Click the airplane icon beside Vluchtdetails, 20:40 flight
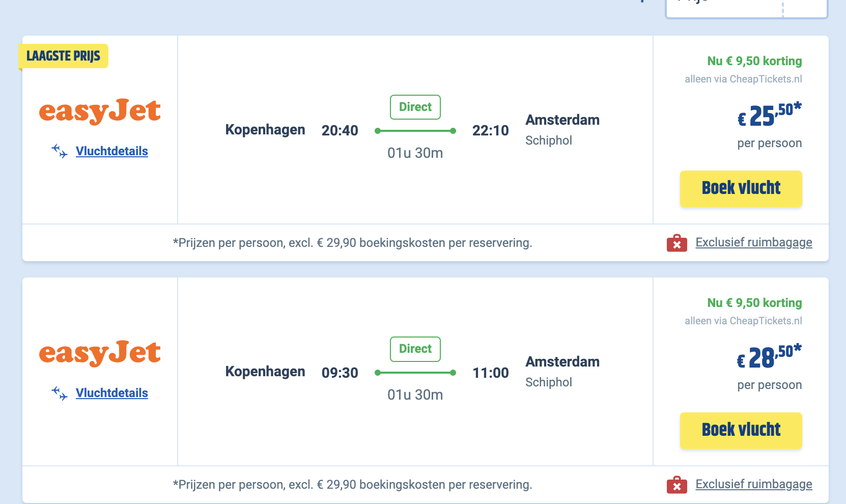Viewport: 846px width, 504px height. coord(60,151)
